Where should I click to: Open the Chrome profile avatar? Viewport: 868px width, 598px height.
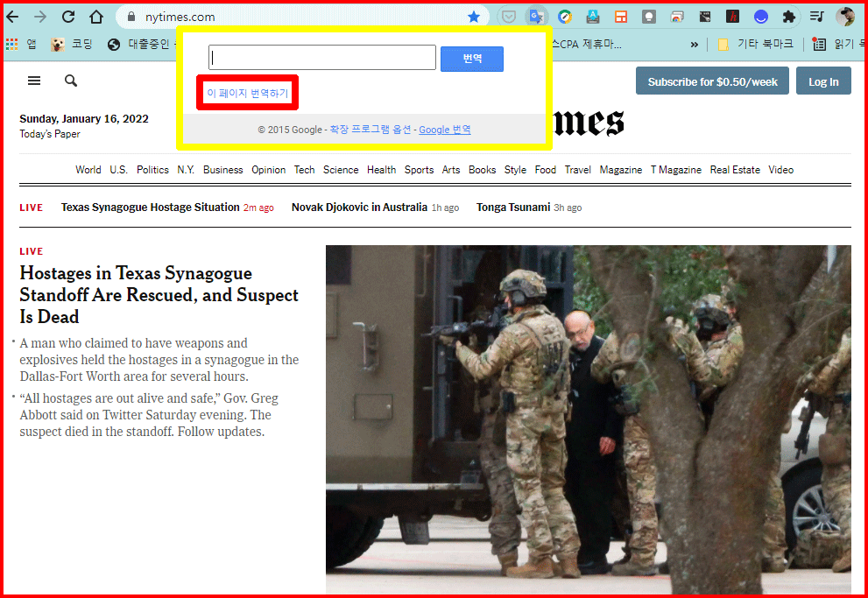(x=844, y=18)
